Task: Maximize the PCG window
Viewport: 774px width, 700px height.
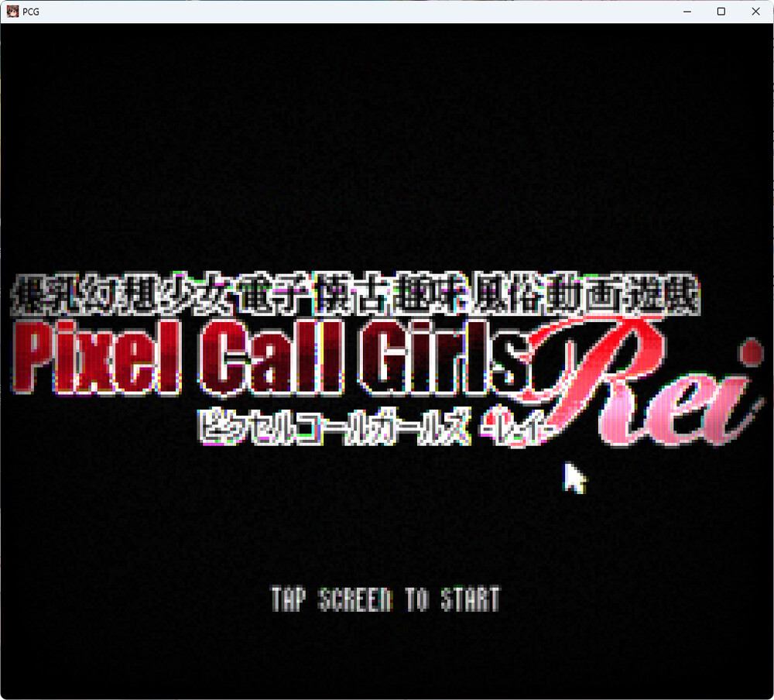Action: [x=721, y=12]
